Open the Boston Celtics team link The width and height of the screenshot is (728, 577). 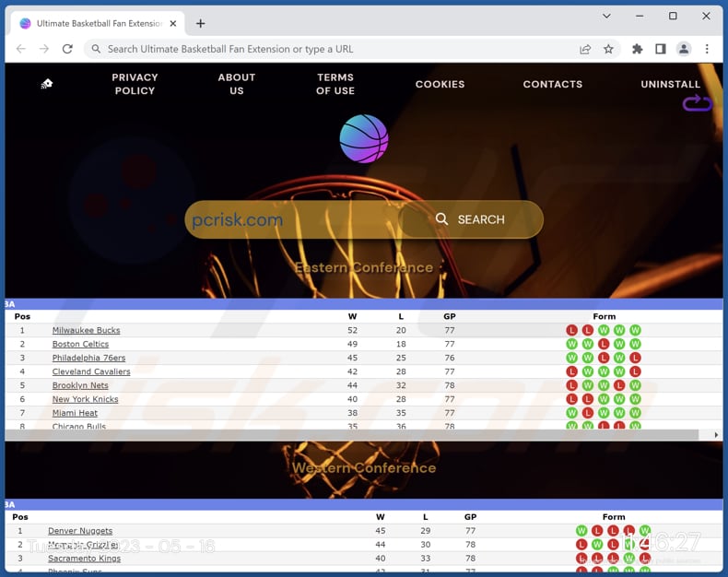point(80,344)
